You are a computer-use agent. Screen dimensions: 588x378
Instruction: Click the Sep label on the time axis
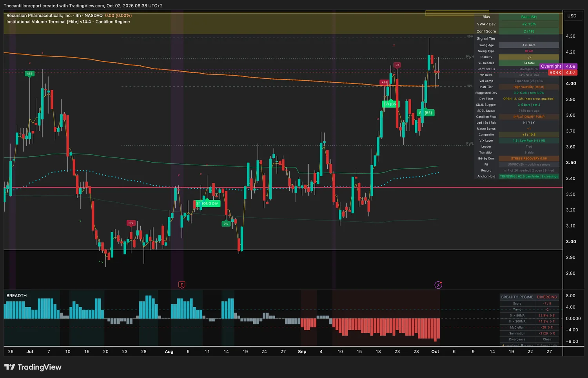coord(302,351)
